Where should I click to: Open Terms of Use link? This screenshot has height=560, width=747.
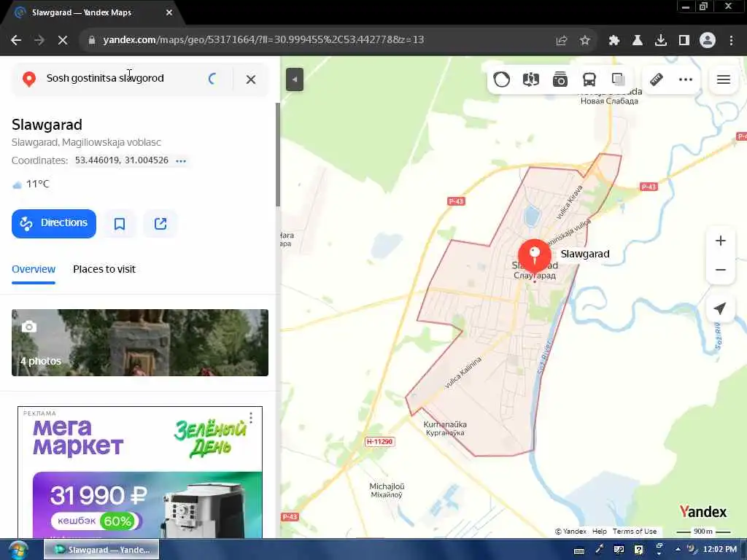[x=635, y=532]
